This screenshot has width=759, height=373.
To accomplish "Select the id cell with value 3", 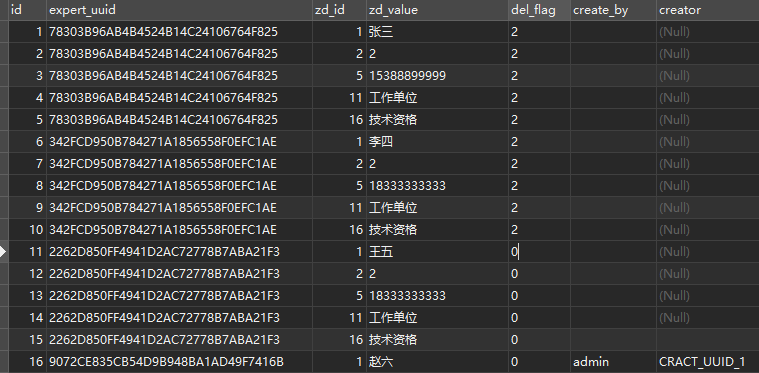I will click(27, 76).
